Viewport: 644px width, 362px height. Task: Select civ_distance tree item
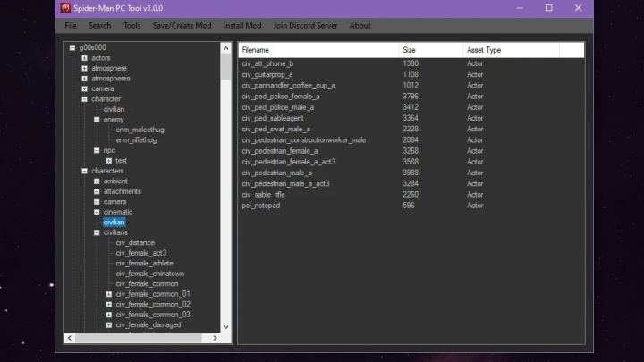(135, 242)
